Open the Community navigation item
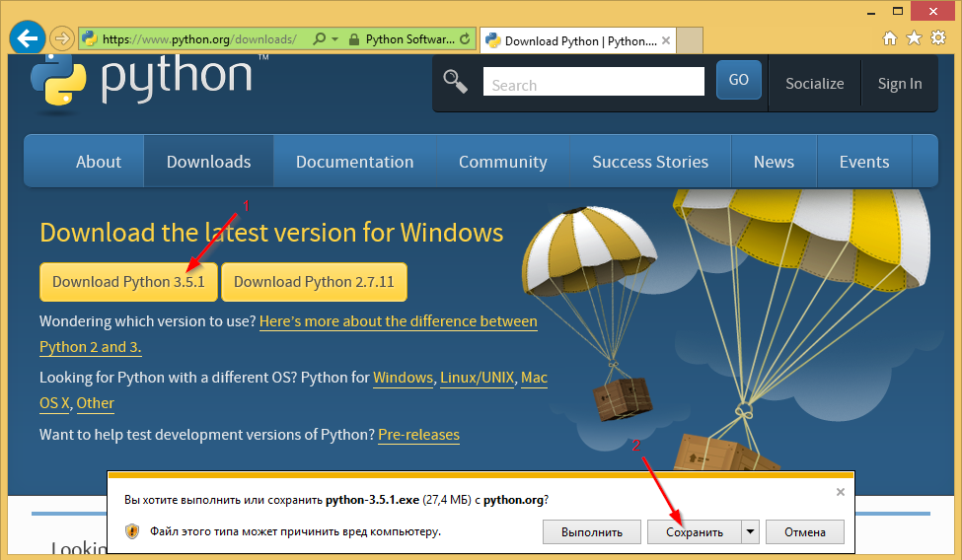The width and height of the screenshot is (962, 560). (502, 162)
